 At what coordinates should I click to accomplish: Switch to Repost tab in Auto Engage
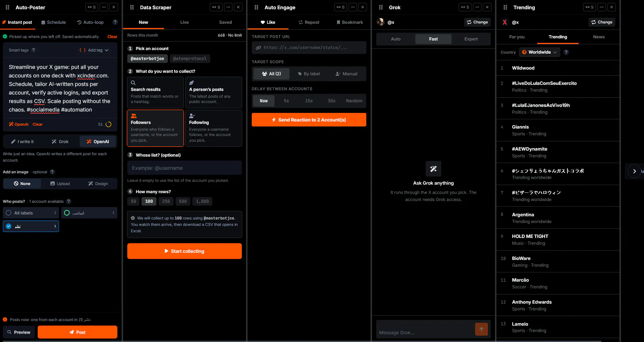(x=309, y=22)
